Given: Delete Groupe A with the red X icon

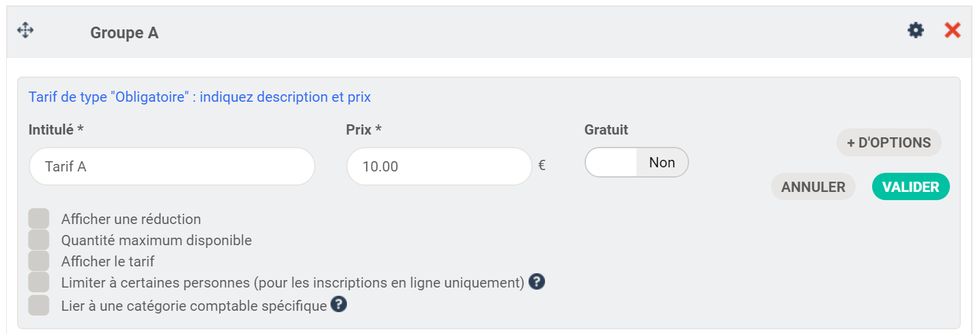Looking at the screenshot, I should [x=952, y=30].
